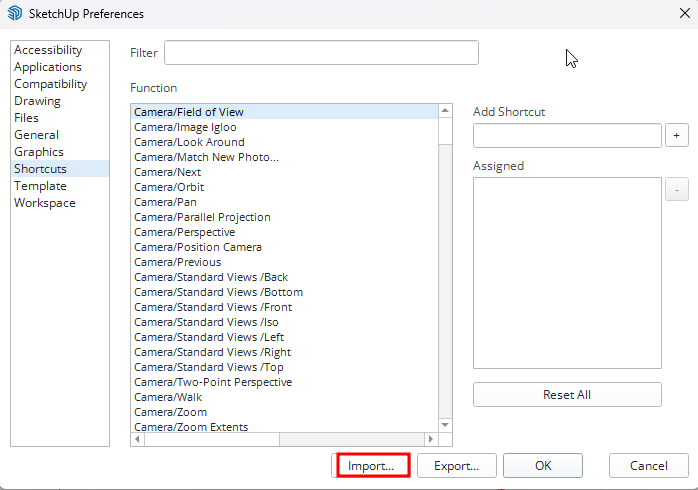
Task: Select Camera/Standard Views /Top
Action: 285,367
